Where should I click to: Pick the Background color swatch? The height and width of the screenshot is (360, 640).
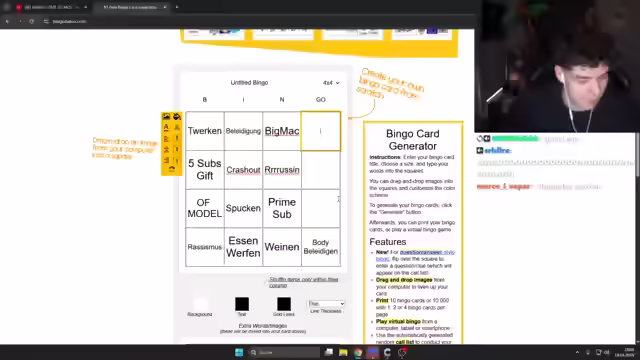point(200,304)
